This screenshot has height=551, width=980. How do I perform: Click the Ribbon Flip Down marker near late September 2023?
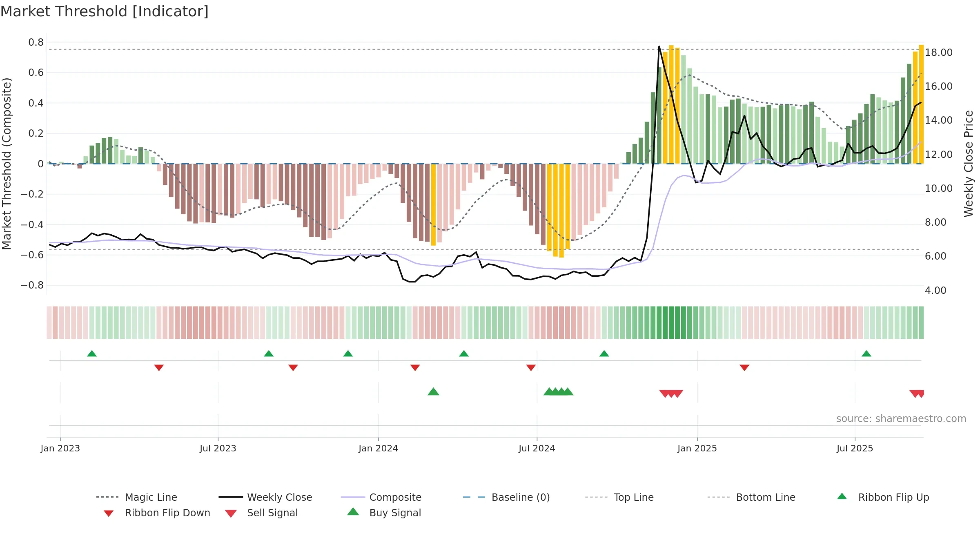(293, 367)
